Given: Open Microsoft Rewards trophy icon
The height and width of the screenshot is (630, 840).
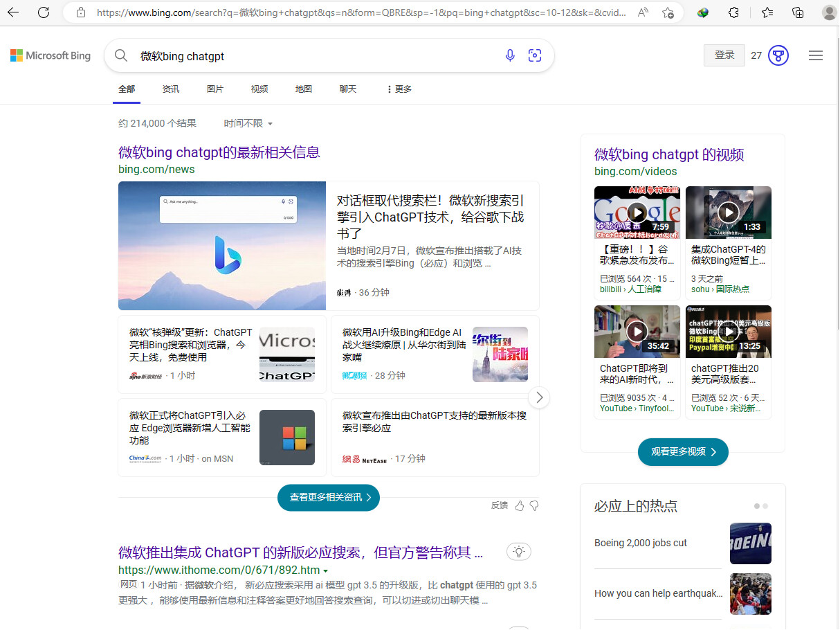Looking at the screenshot, I should pos(778,55).
